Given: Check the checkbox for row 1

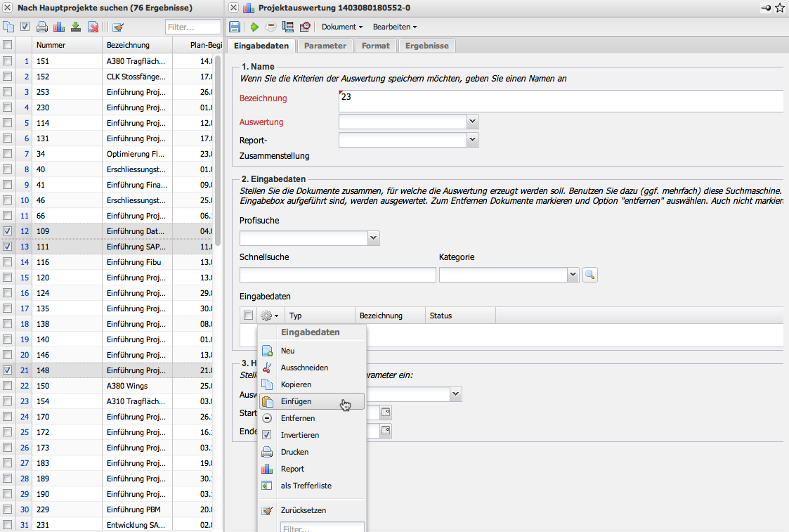Looking at the screenshot, I should 8,61.
